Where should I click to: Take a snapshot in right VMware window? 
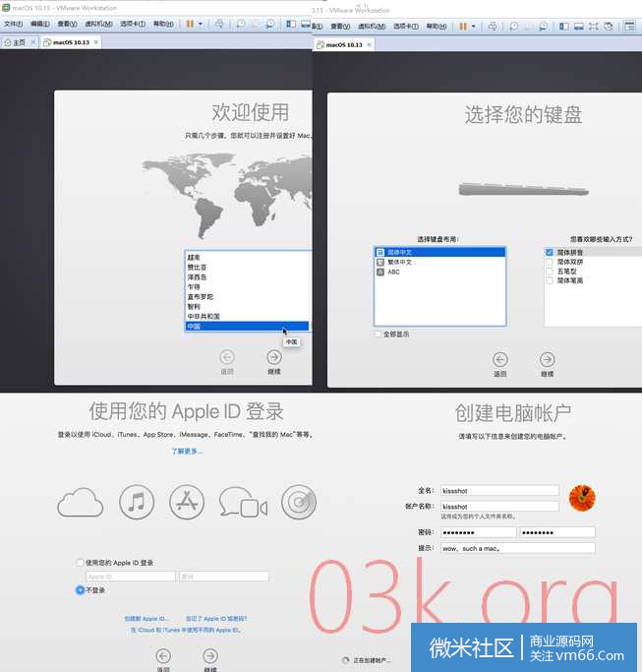513,27
